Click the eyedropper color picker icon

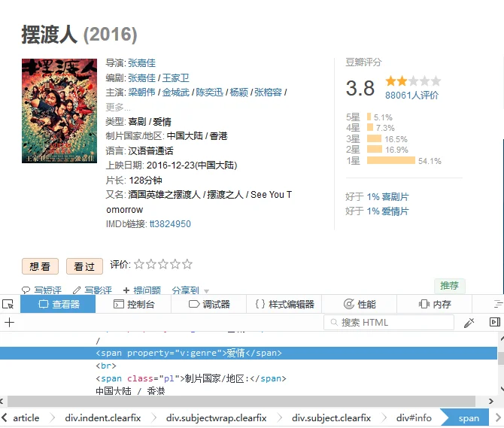[469, 322]
